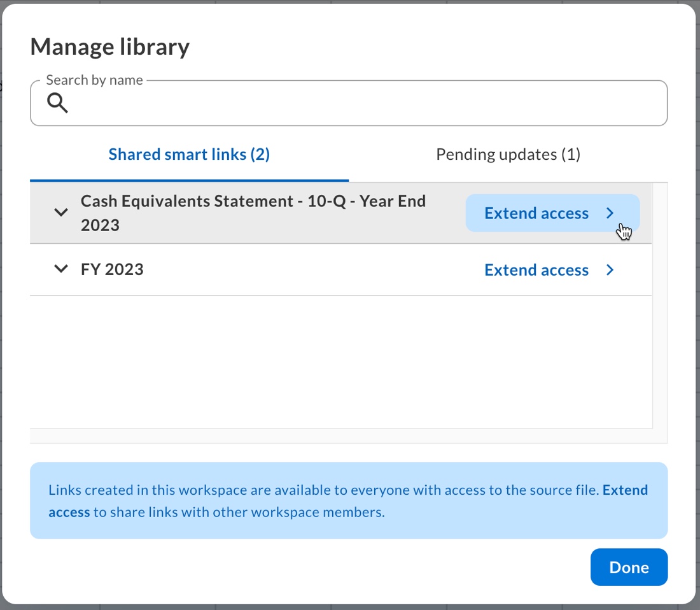The width and height of the screenshot is (700, 610).
Task: Click the blue informational banner
Action: (347, 500)
